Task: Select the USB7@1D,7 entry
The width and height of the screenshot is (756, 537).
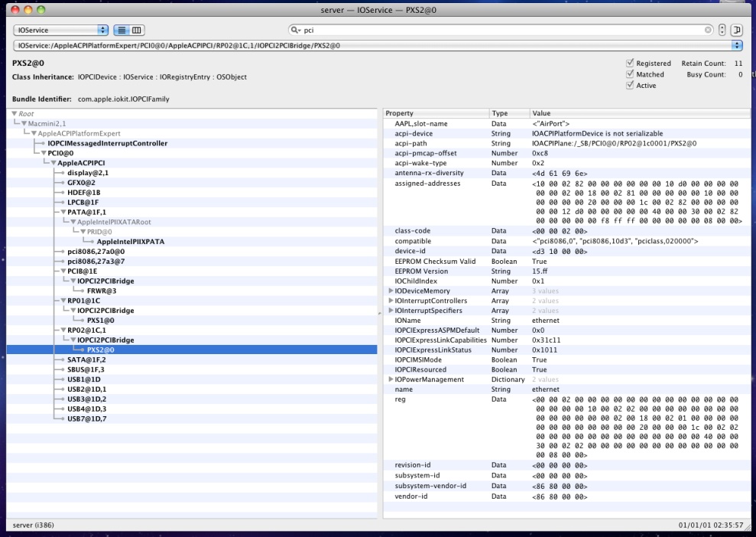Action: [x=87, y=418]
